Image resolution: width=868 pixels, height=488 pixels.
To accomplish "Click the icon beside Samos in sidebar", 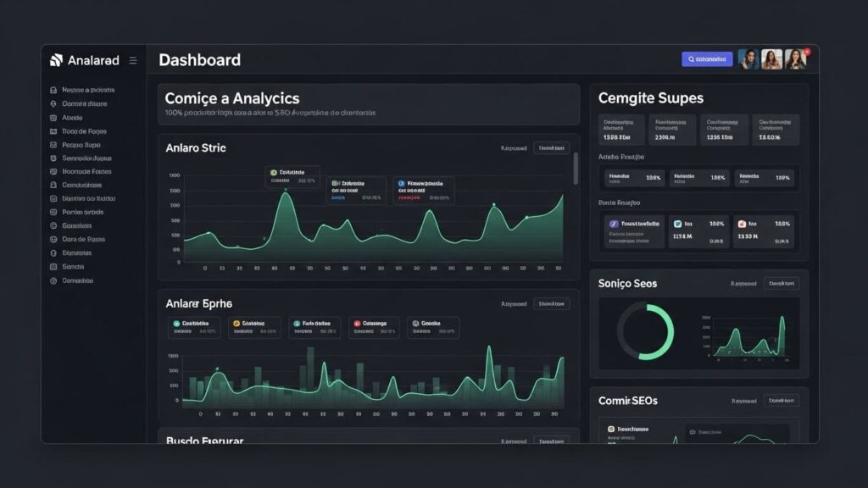I will click(53, 267).
